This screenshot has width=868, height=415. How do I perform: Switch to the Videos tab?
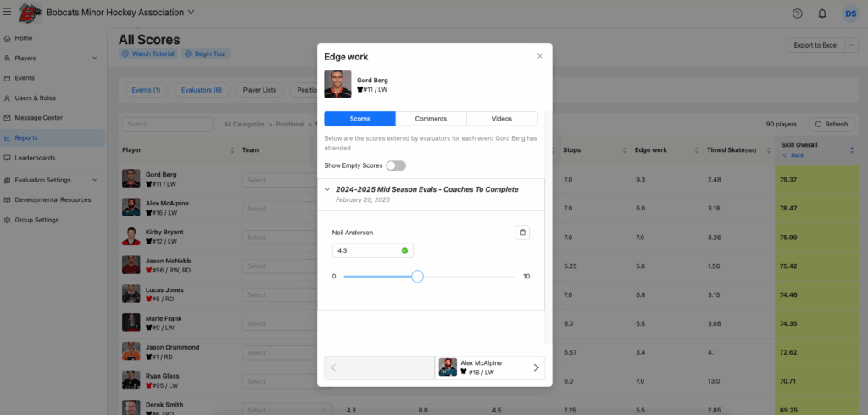coord(502,119)
